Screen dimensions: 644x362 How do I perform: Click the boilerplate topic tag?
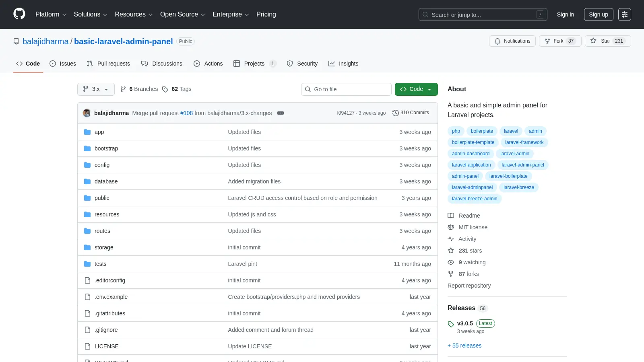tap(482, 131)
